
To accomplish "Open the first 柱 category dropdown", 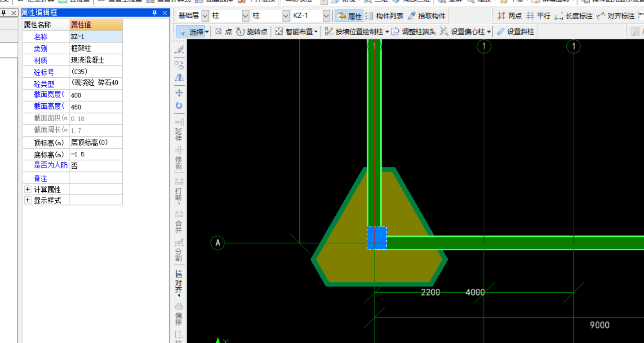I will [x=245, y=16].
